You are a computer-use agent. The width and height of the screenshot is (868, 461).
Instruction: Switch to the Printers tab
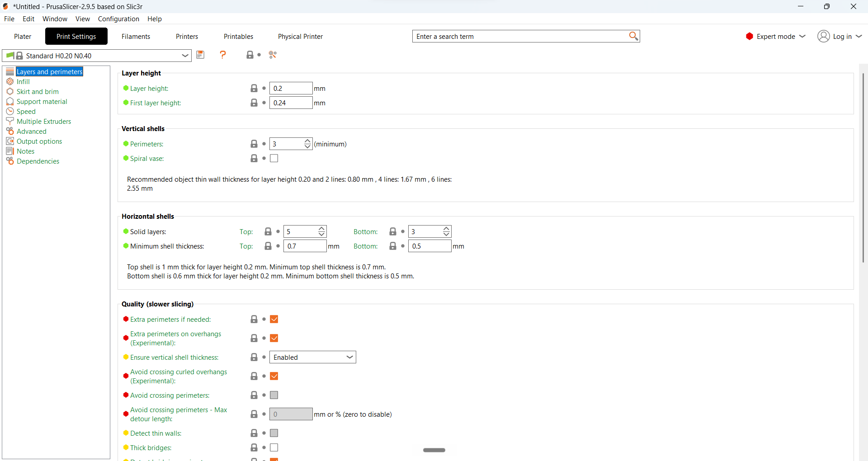[187, 36]
